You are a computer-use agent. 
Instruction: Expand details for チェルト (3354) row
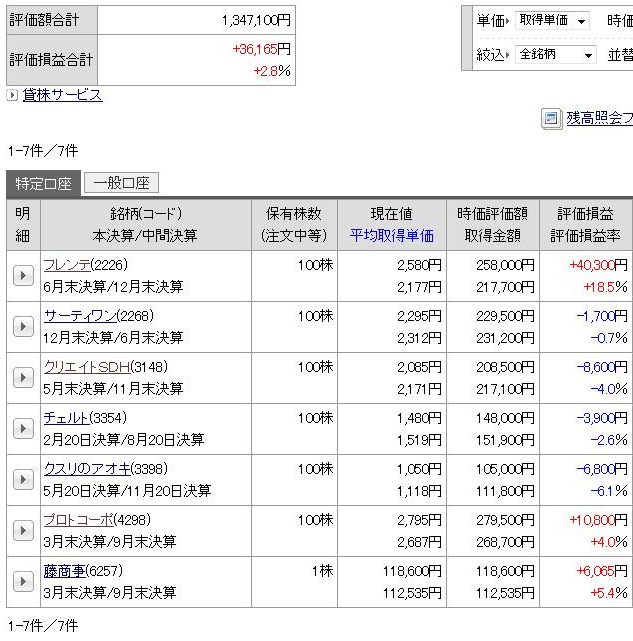click(x=23, y=429)
